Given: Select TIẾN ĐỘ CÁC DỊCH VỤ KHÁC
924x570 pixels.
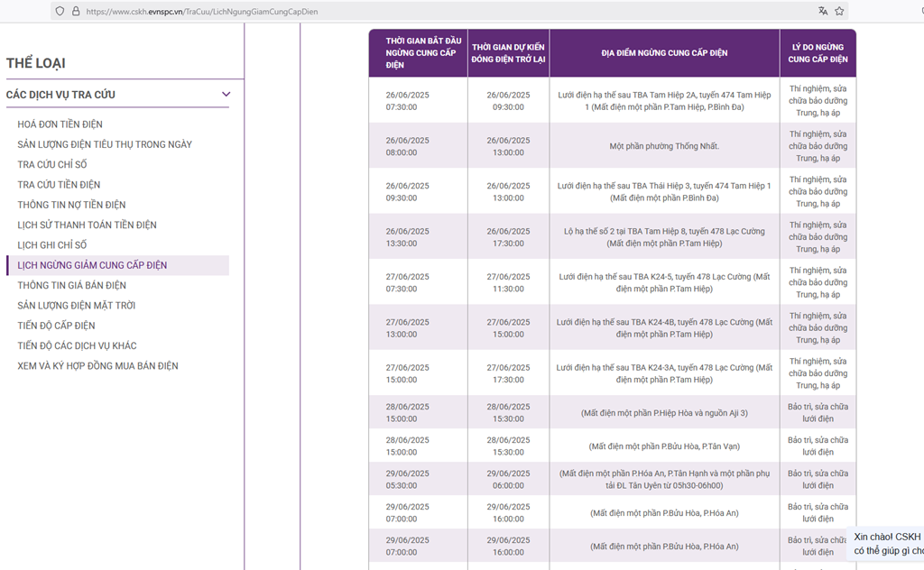Looking at the screenshot, I should click(x=75, y=346).
